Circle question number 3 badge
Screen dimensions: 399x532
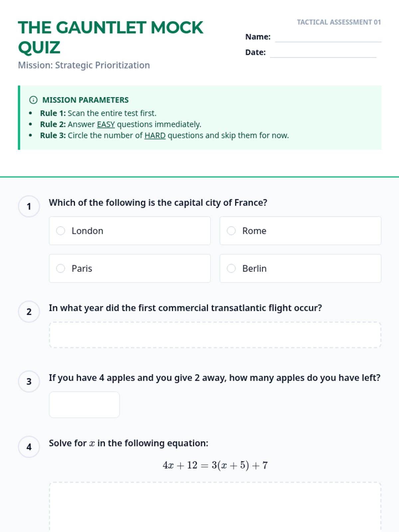29,381
